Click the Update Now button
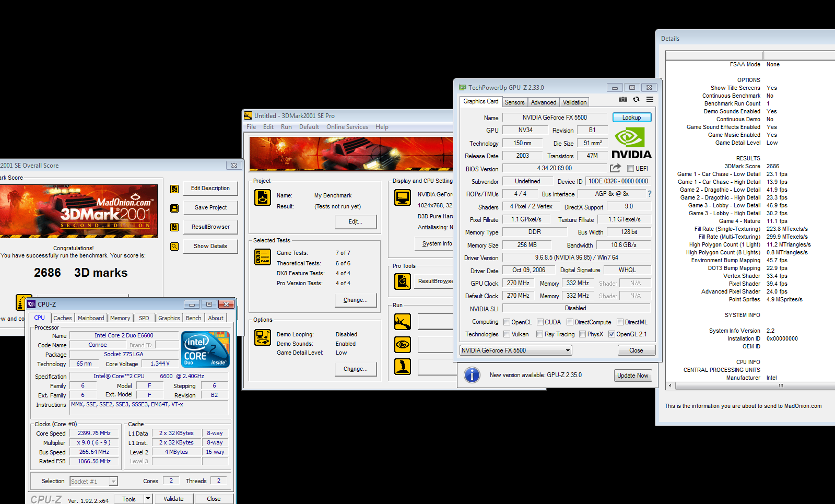This screenshot has height=504, width=835. pos(632,376)
